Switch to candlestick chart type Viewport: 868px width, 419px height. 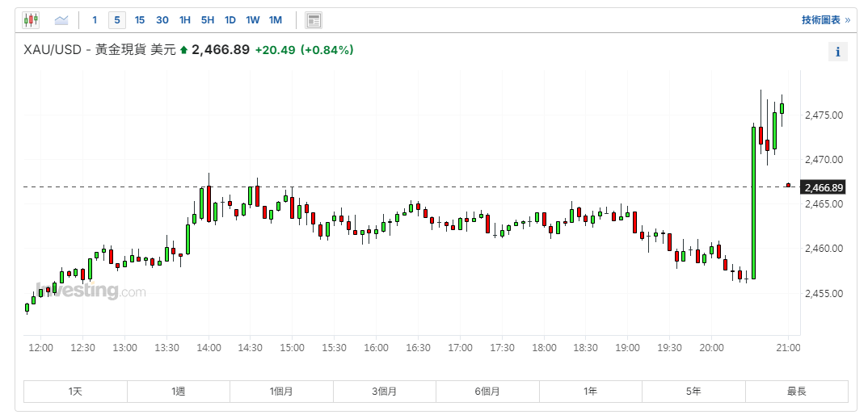31,20
